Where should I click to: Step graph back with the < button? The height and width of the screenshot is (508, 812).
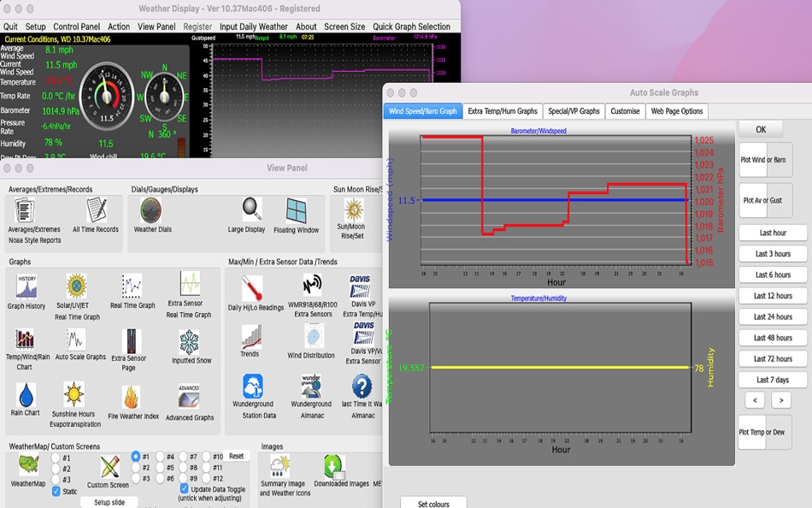[x=755, y=399]
